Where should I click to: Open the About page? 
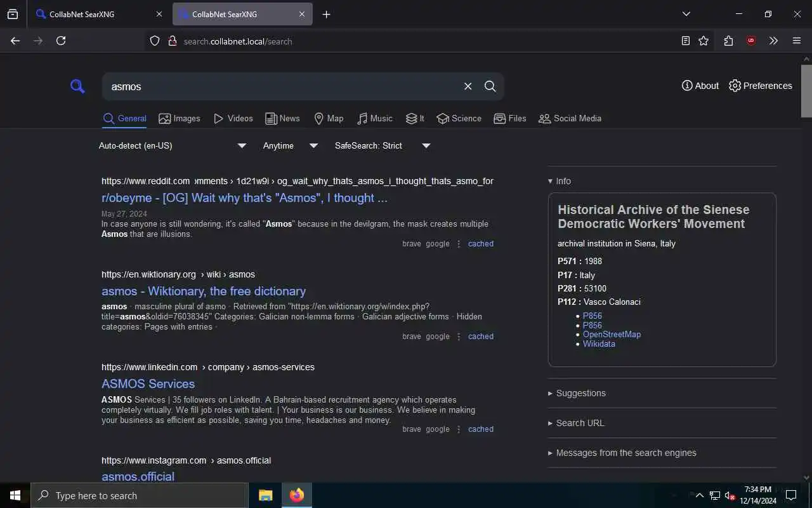pos(700,86)
